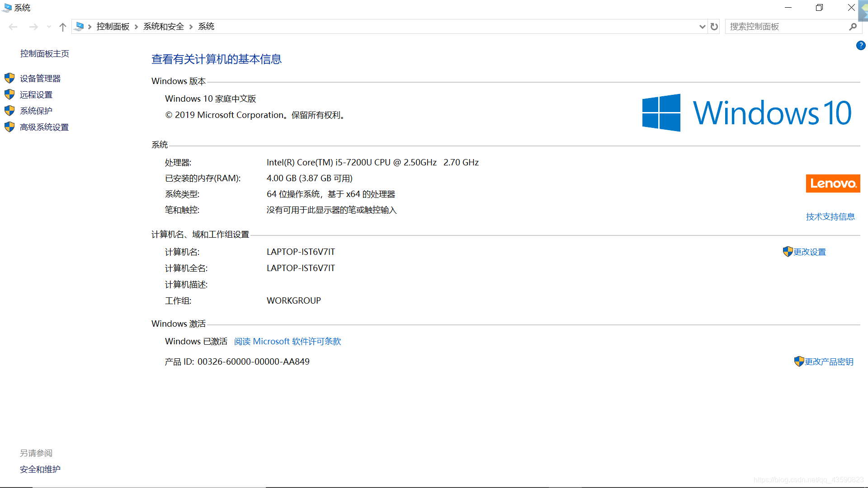
Task: Click the computer icon in address bar
Action: tap(80, 27)
